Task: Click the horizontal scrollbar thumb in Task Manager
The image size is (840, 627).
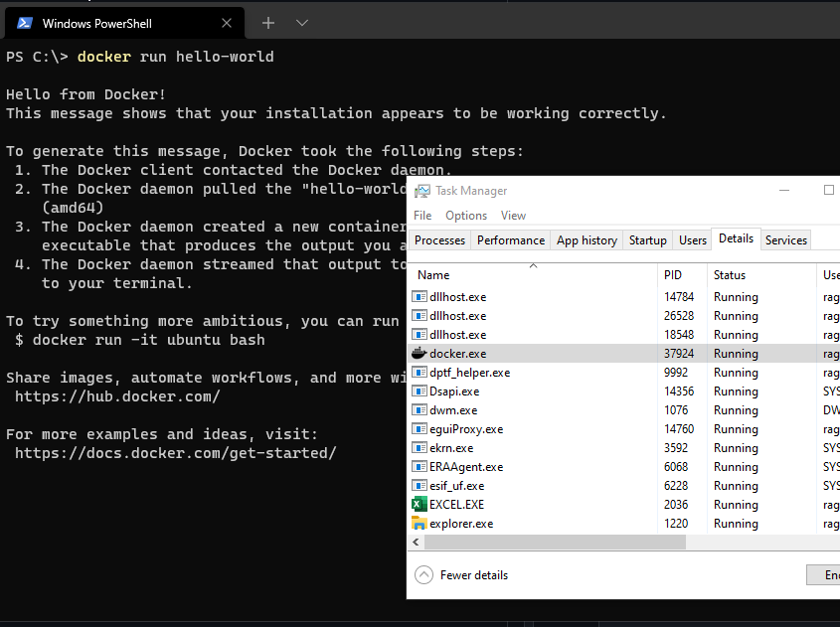Action: pos(555,542)
